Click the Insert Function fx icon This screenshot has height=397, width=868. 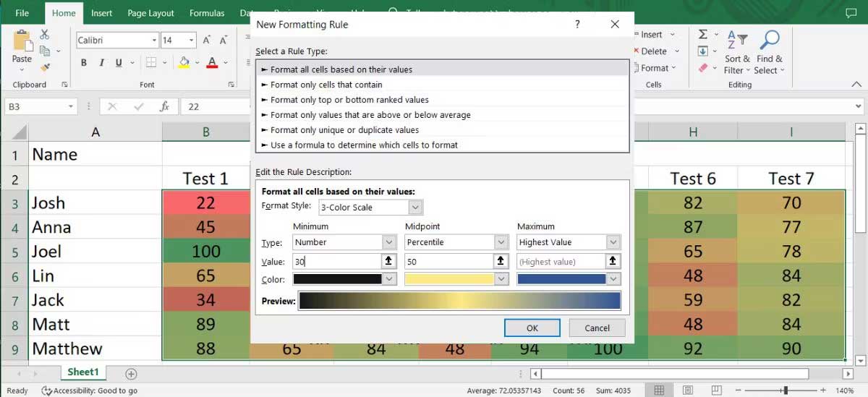click(x=164, y=106)
